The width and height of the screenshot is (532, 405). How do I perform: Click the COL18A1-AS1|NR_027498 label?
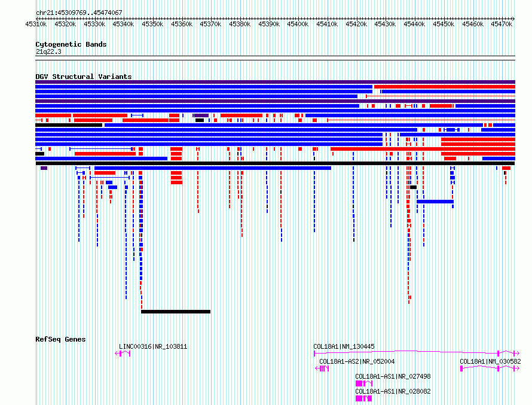point(393,376)
